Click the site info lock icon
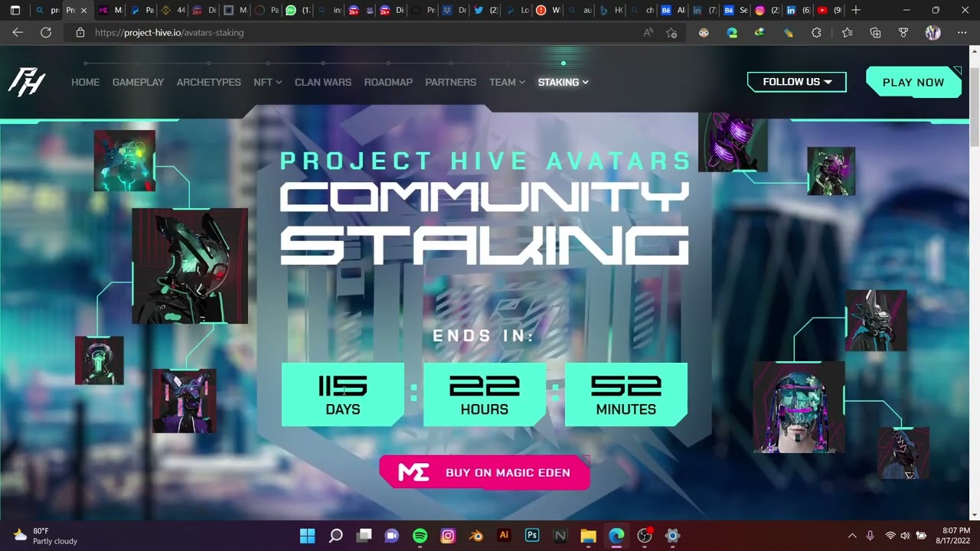This screenshot has height=551, width=980. (x=80, y=33)
